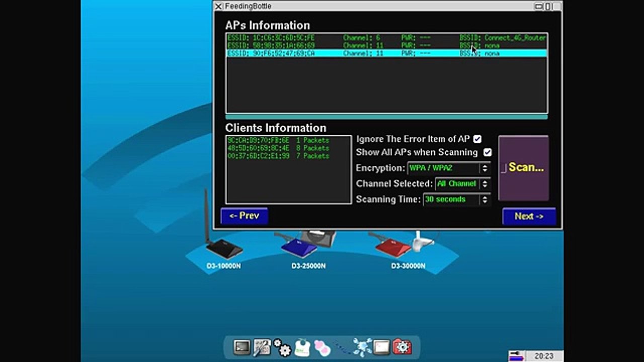Select client 9C:CA:D9:70:FB:6E with 1 Packets
The image size is (644, 362).
[288, 140]
